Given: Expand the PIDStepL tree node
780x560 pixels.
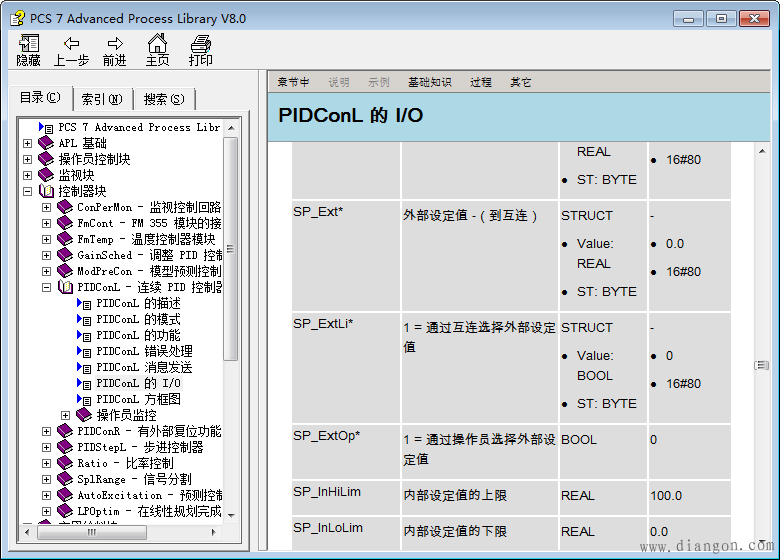Looking at the screenshot, I should pyautogui.click(x=46, y=447).
